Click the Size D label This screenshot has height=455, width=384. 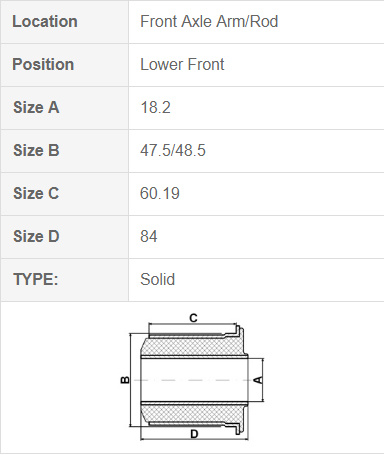click(36, 236)
